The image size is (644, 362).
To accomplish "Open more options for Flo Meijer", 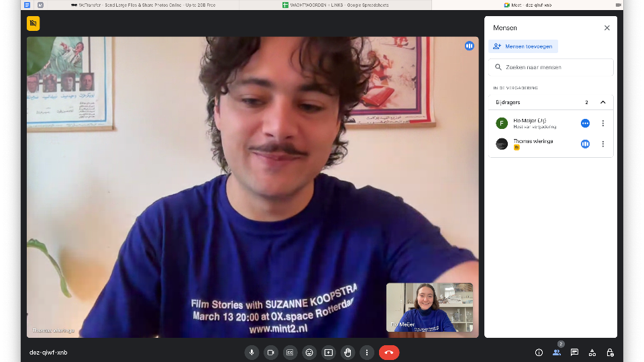I will click(x=603, y=124).
